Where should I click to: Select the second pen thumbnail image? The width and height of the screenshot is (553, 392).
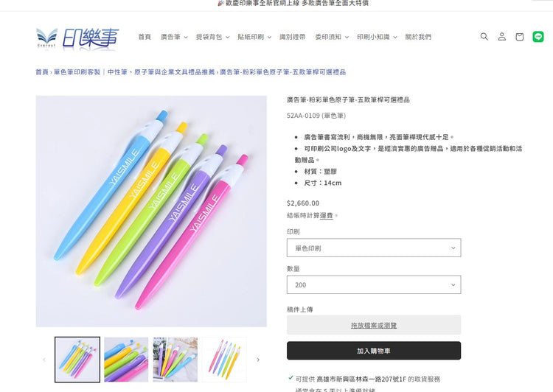tap(126, 360)
